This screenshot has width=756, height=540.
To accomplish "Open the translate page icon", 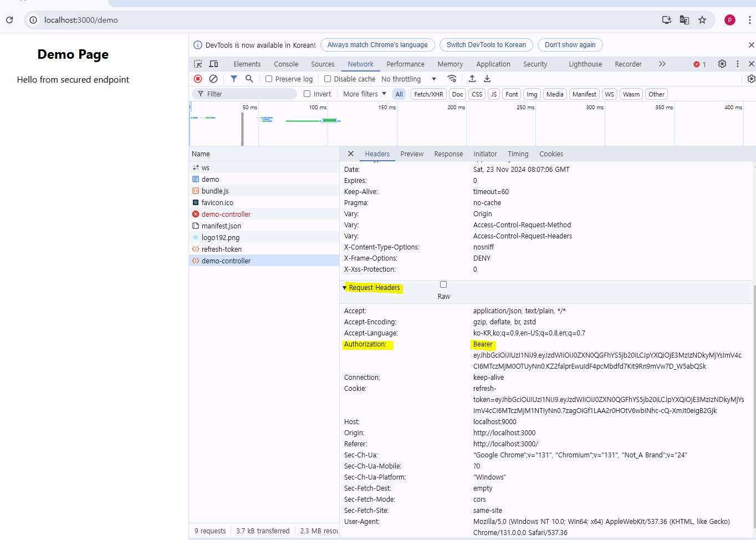I will (685, 20).
